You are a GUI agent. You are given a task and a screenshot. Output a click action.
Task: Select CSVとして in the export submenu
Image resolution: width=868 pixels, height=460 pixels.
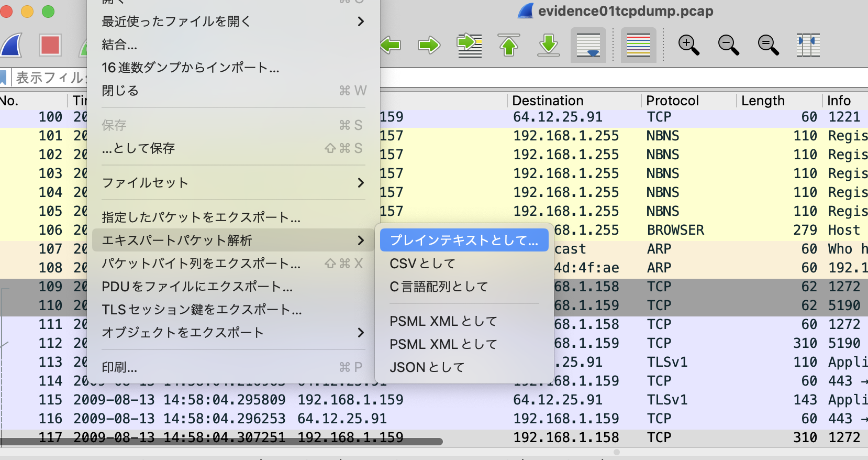click(x=464, y=264)
